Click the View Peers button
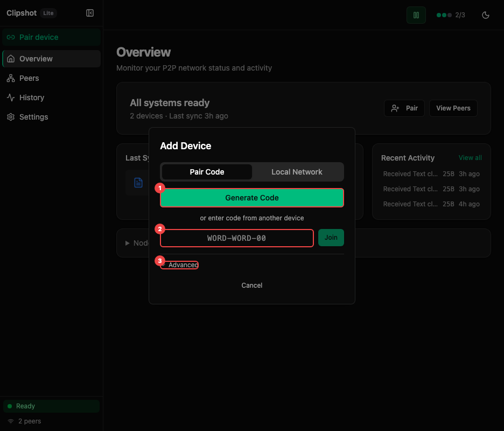 coord(453,108)
